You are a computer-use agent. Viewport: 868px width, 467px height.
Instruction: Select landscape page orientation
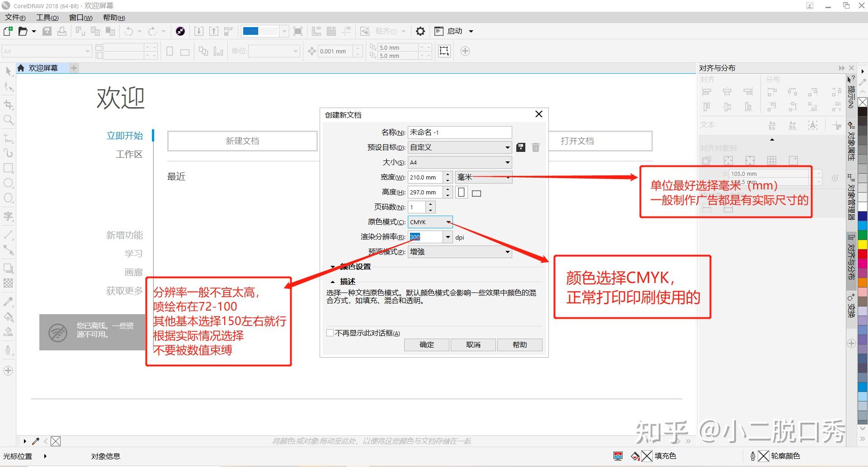476,193
